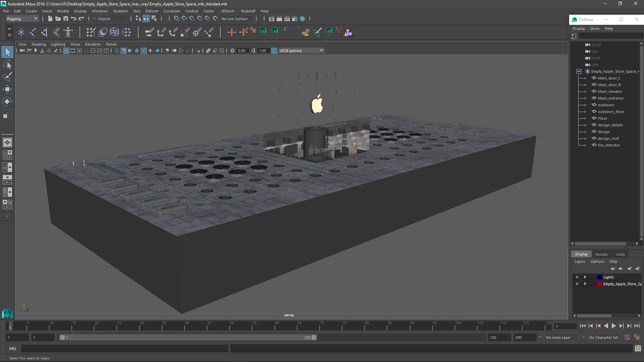
Task: Click the orange Create Locator shelf icon
Action: click(x=231, y=32)
